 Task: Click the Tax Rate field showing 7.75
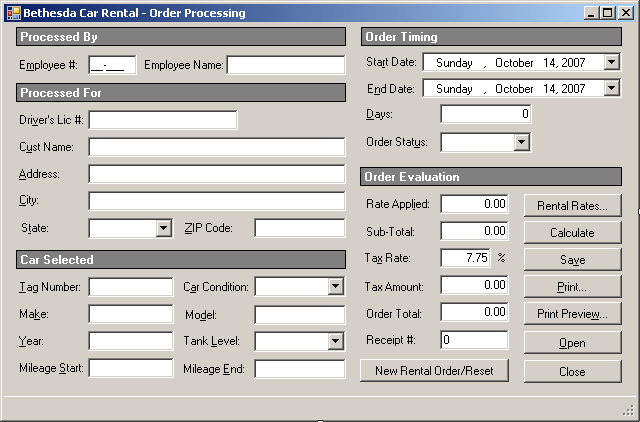tap(465, 258)
